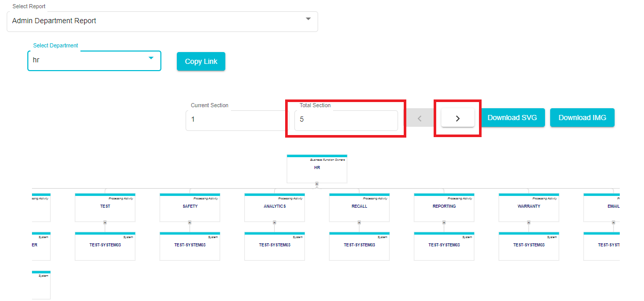644x301 pixels.
Task: Select the ANALYTICS processing activity card
Action: (x=274, y=208)
